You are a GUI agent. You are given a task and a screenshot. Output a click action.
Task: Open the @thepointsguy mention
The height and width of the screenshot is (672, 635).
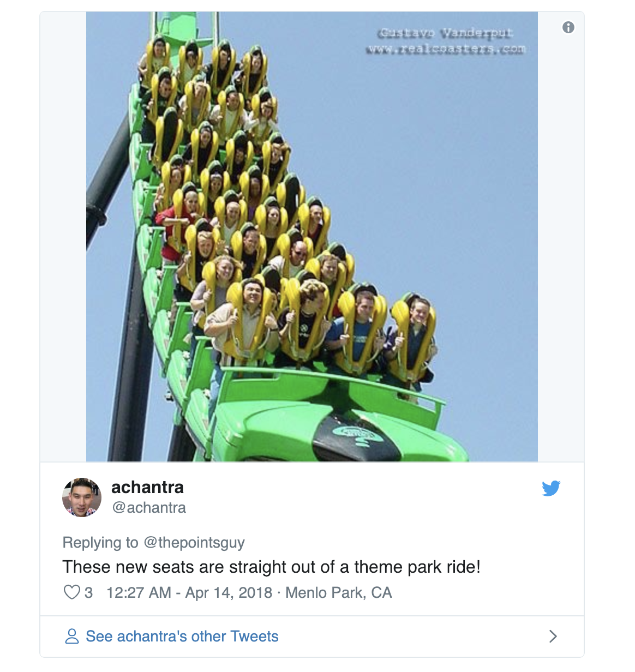pos(194,543)
